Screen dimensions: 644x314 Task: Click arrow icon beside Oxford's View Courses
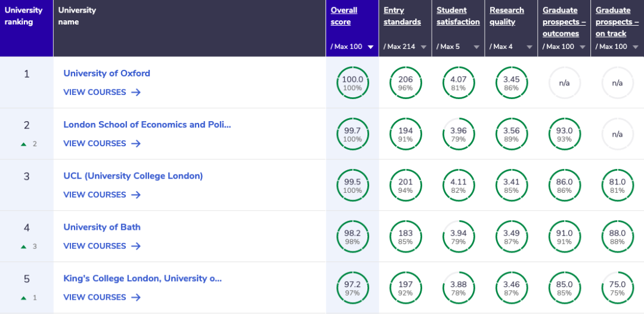(x=136, y=93)
